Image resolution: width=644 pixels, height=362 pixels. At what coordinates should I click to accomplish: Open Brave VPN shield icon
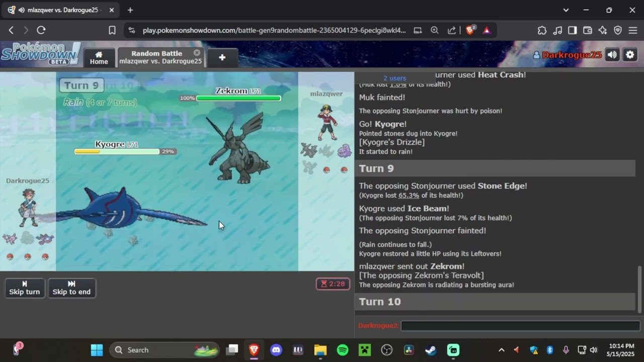(618, 30)
